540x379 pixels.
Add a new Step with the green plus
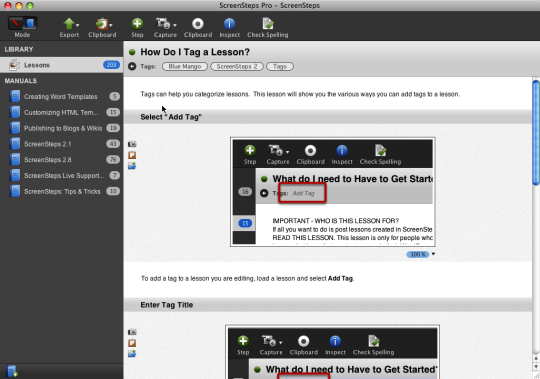click(x=137, y=24)
